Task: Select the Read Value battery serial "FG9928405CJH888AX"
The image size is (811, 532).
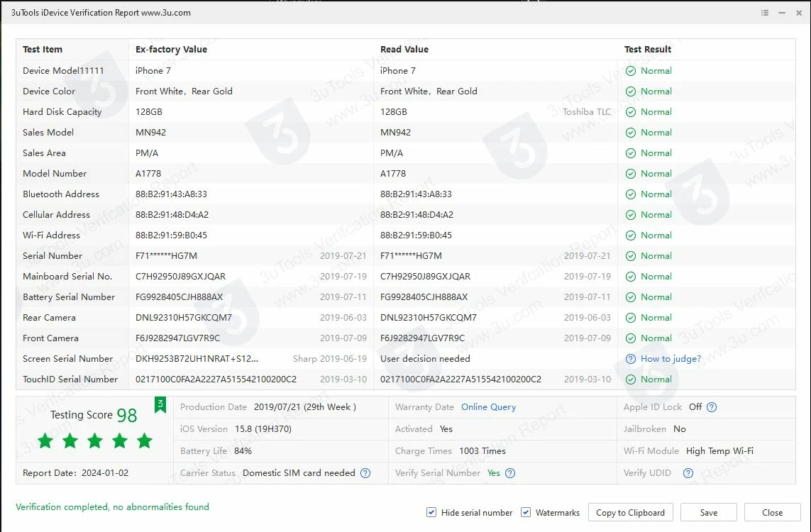Action: pyautogui.click(x=424, y=297)
